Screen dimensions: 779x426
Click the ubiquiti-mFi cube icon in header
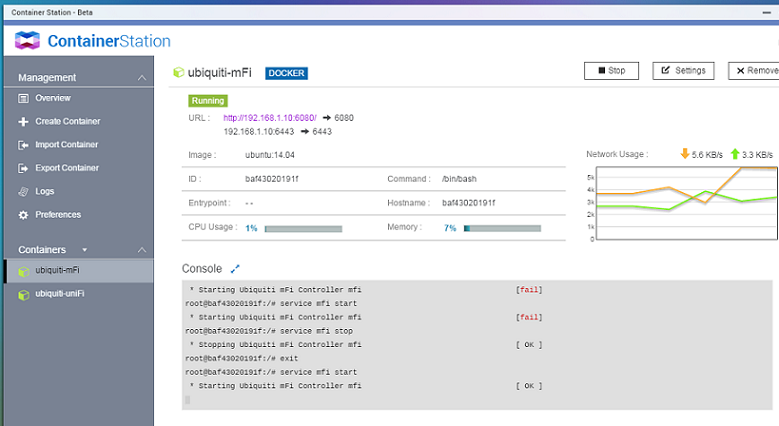tap(179, 72)
